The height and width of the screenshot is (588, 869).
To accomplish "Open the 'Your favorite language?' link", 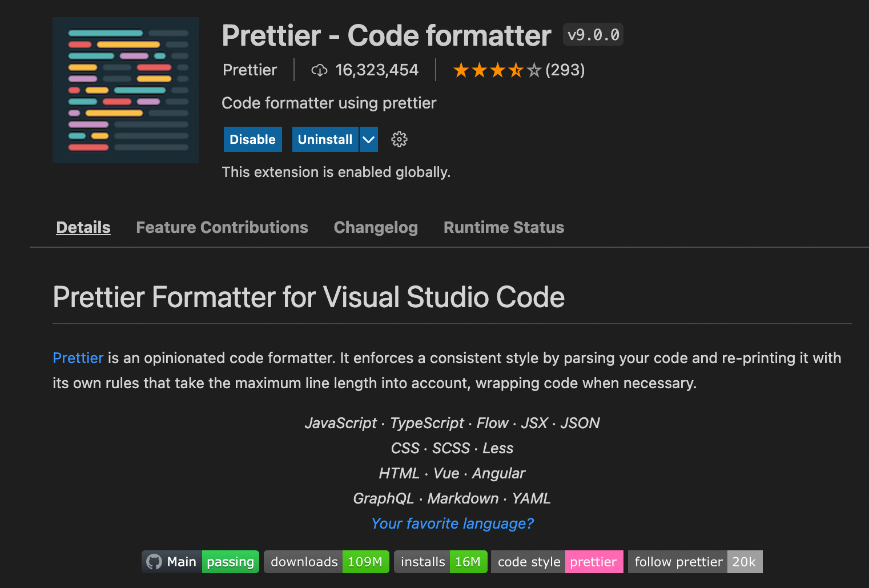I will pos(452,523).
